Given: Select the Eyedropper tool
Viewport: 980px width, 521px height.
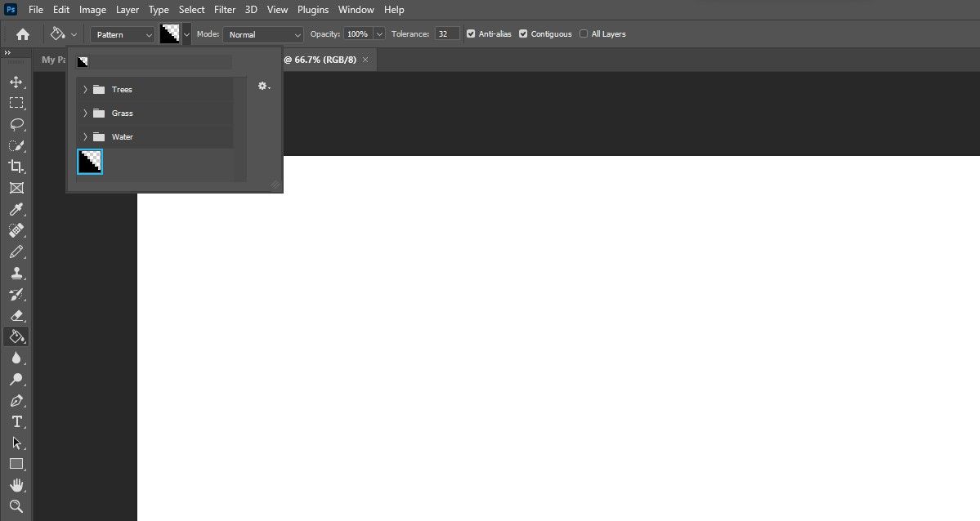Looking at the screenshot, I should [16, 209].
